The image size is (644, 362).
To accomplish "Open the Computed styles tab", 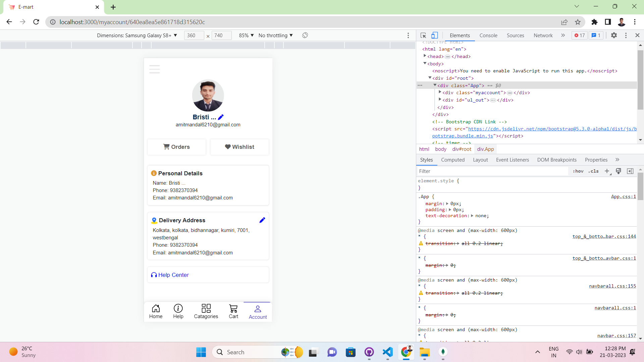I will point(453,160).
